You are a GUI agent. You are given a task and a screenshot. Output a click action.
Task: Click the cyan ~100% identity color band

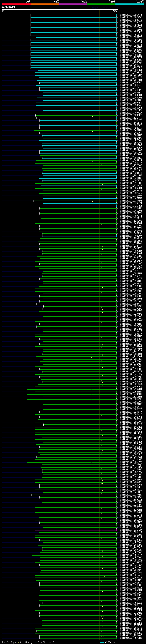[x=130, y=4]
